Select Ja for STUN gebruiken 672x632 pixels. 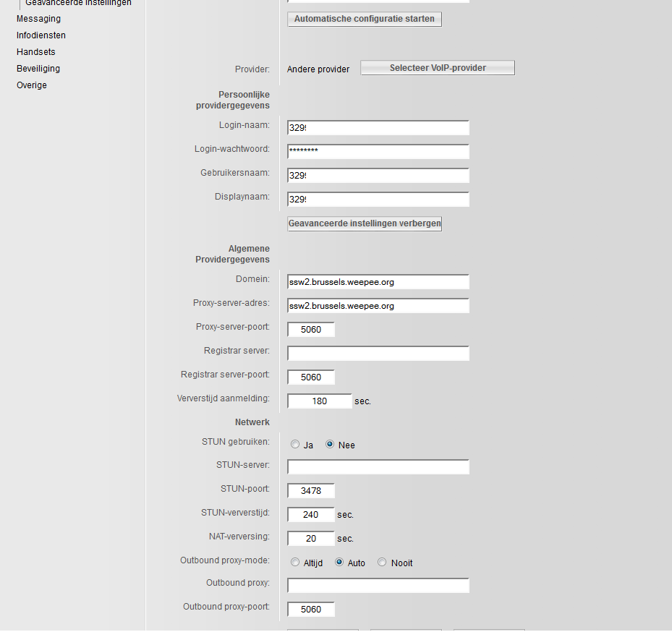coord(295,445)
